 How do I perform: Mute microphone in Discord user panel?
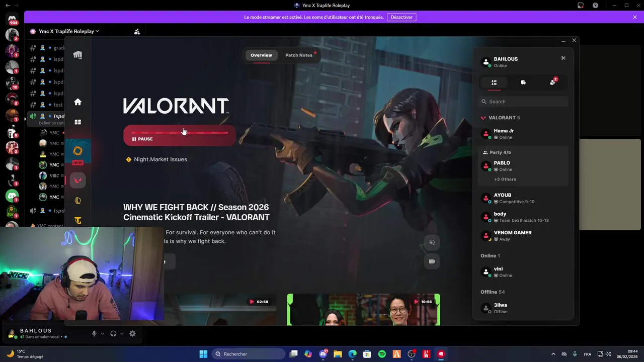[94, 333]
